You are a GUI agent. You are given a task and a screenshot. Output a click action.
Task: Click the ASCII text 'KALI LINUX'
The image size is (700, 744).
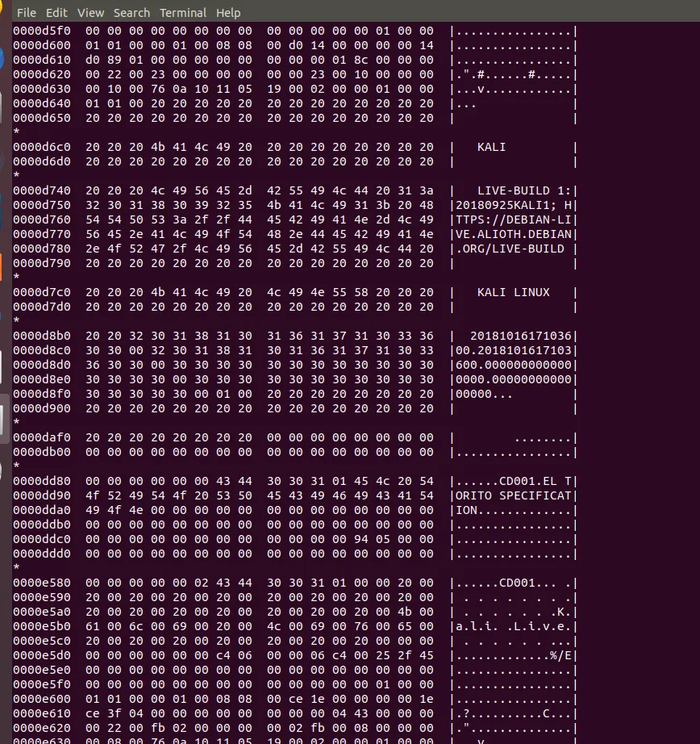[x=513, y=292]
